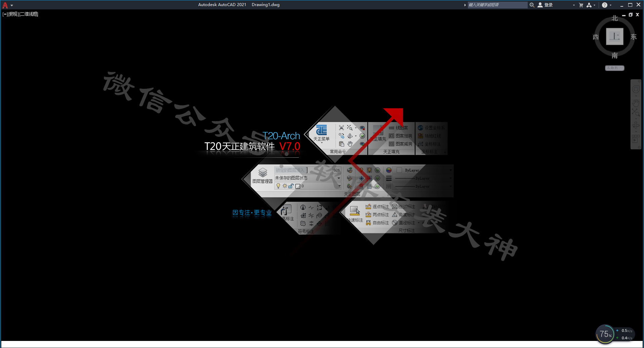
Task: Click ViewCube 南 (south) direction
Action: (615, 55)
